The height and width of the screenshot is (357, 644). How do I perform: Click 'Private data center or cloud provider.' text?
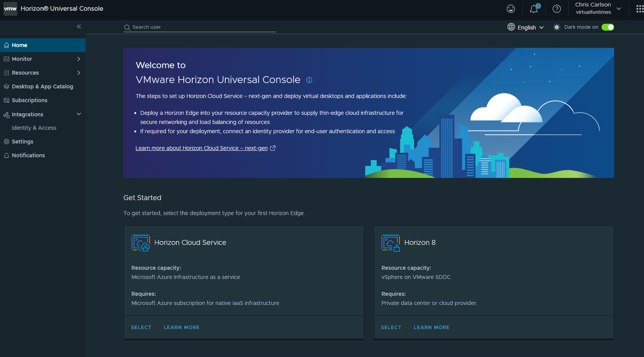pyautogui.click(x=429, y=303)
